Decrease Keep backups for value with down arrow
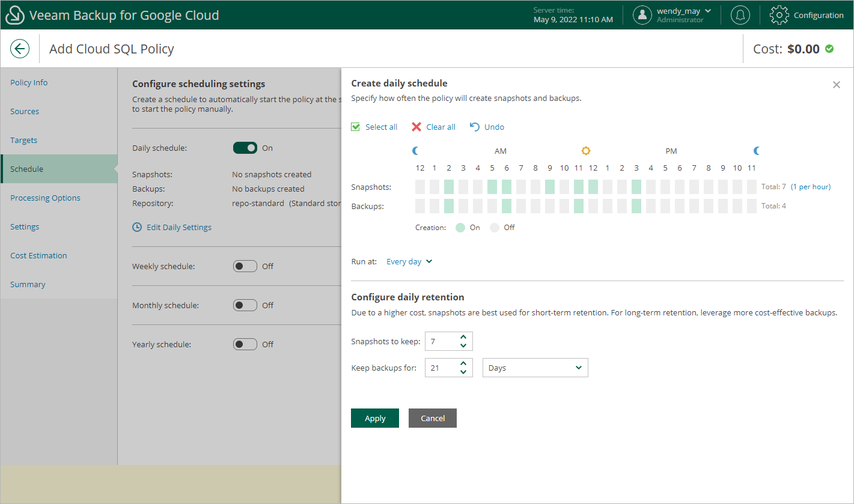The height and width of the screenshot is (504, 854). tap(463, 372)
